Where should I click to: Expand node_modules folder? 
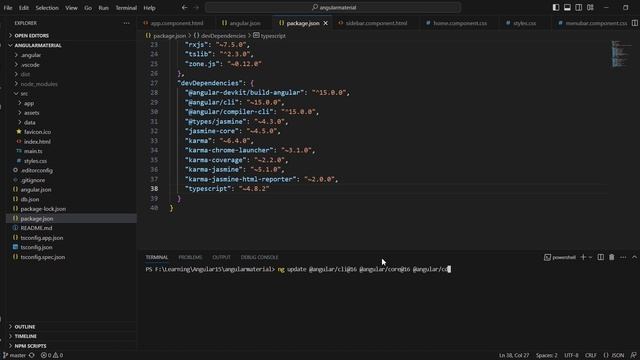pos(39,84)
